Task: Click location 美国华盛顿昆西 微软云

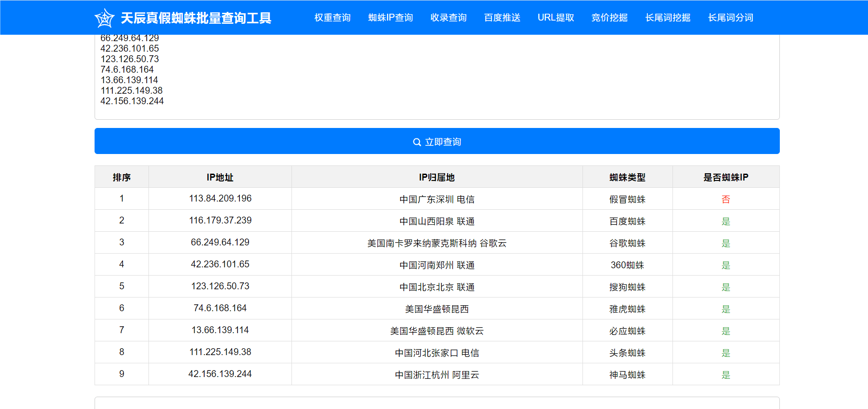Action: point(437,331)
